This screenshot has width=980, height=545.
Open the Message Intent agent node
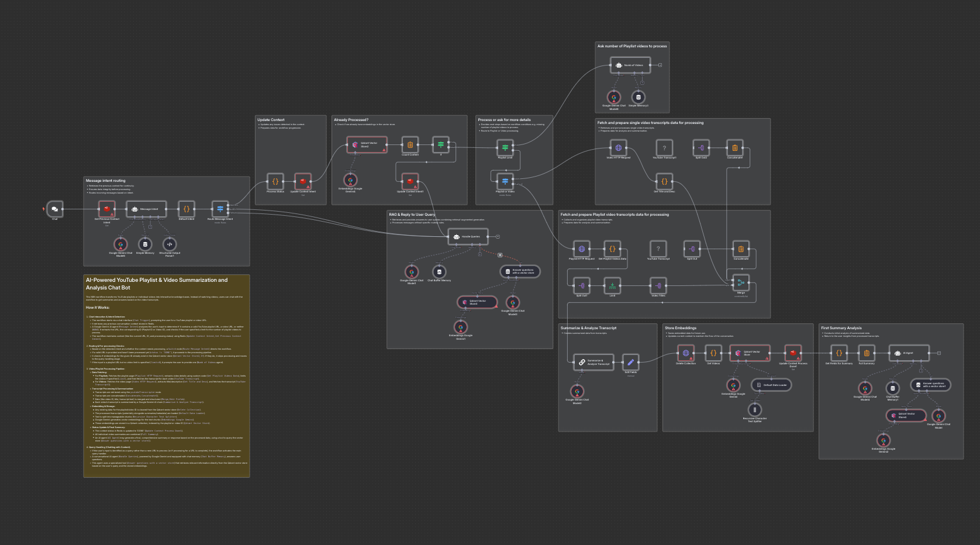pyautogui.click(x=146, y=209)
